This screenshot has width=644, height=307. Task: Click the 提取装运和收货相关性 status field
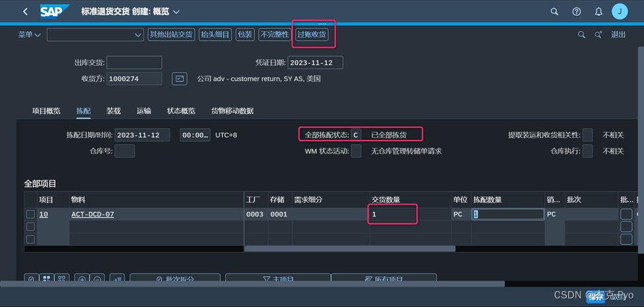coord(588,135)
